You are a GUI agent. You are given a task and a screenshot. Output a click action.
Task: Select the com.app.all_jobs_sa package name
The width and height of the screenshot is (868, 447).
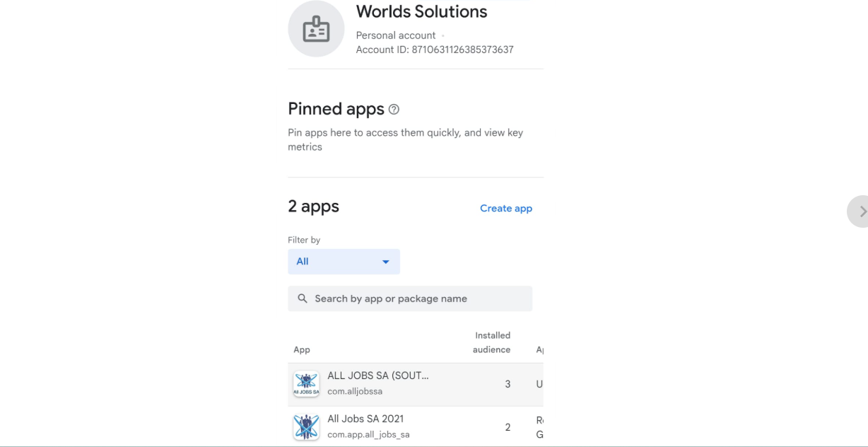point(368,434)
